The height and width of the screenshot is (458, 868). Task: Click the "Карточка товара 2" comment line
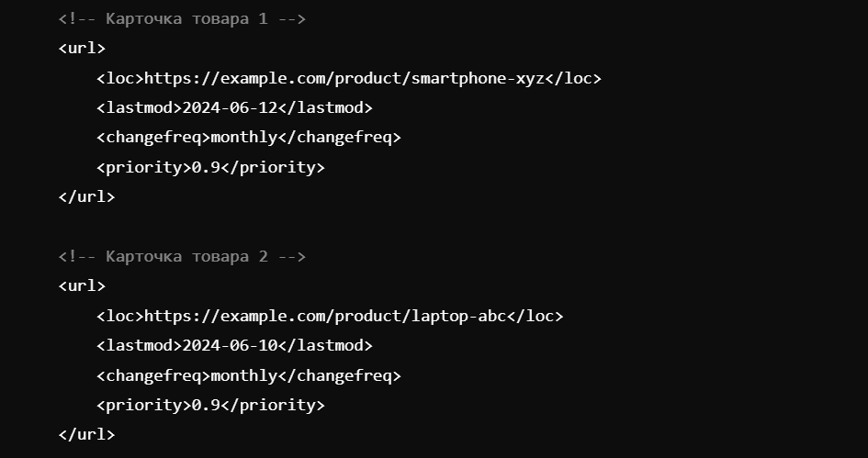coord(181,256)
